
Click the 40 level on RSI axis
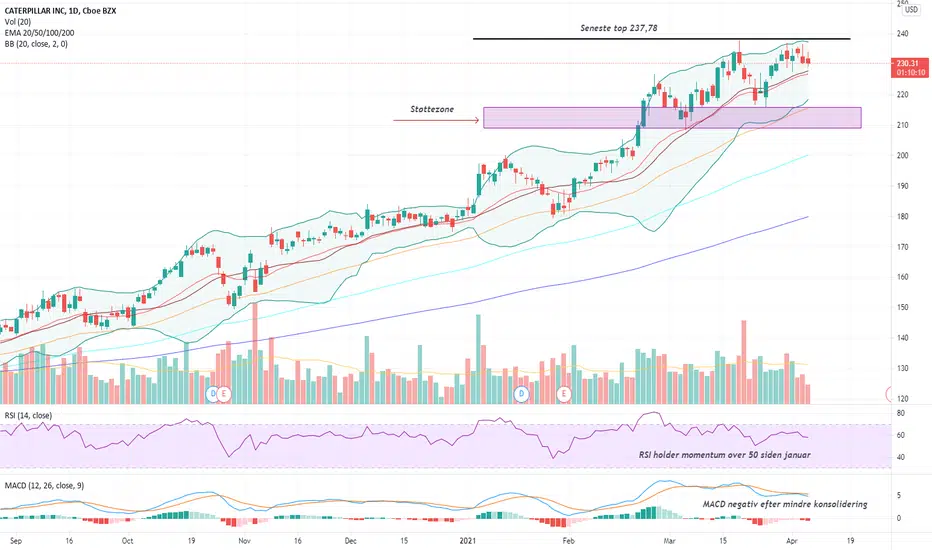click(900, 458)
